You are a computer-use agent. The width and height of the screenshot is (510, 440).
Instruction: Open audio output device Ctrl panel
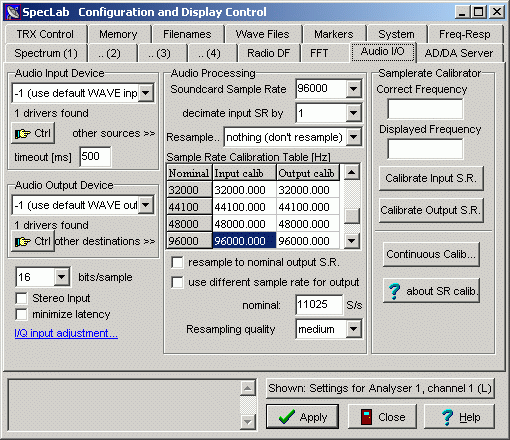tap(33, 241)
